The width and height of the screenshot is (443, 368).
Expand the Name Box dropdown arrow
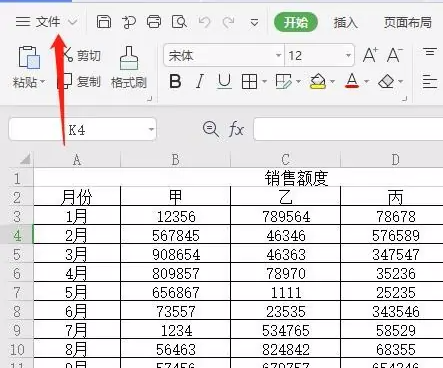151,129
